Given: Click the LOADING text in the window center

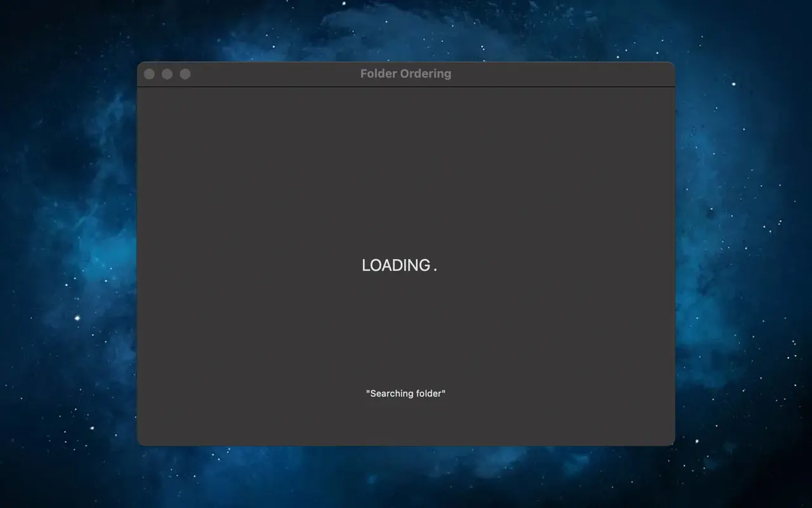Looking at the screenshot, I should point(395,265).
